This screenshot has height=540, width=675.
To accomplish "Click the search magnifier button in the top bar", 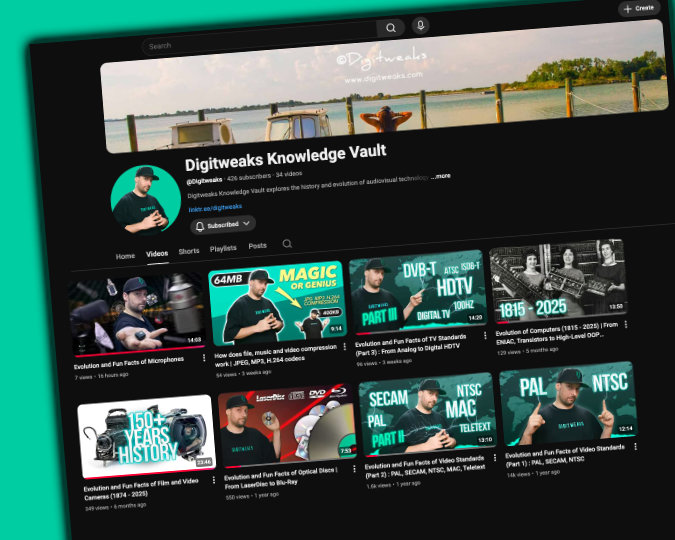I will [x=390, y=28].
